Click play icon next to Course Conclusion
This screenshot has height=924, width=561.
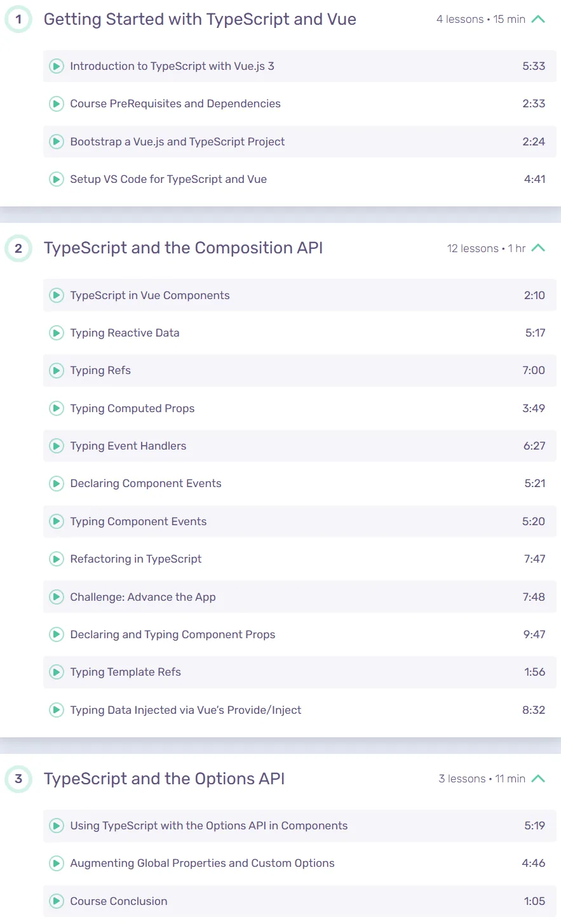(57, 901)
